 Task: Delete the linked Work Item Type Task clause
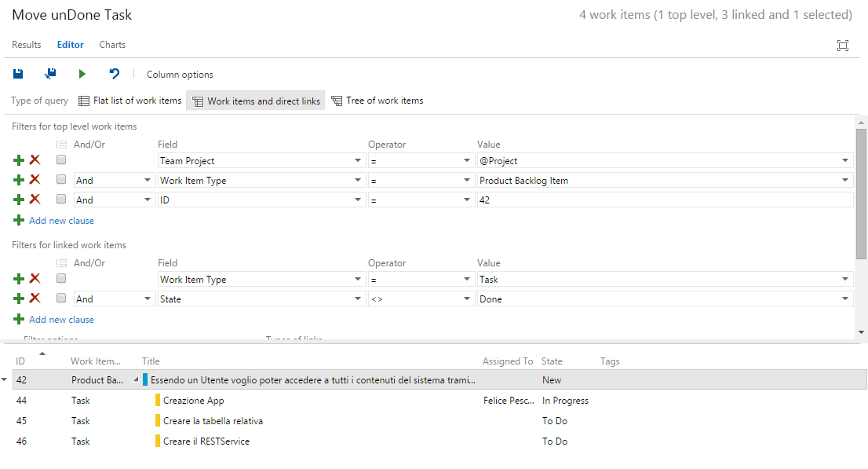35,278
